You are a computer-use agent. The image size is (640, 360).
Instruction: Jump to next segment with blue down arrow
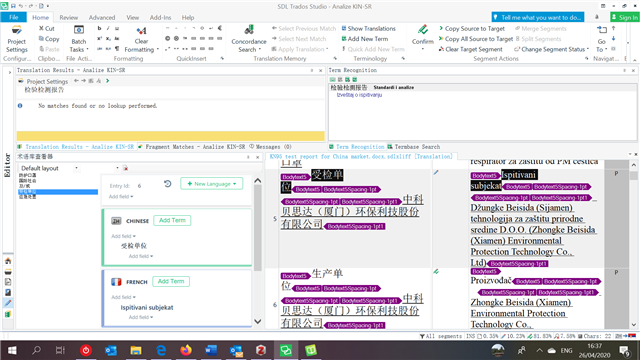(x=613, y=38)
